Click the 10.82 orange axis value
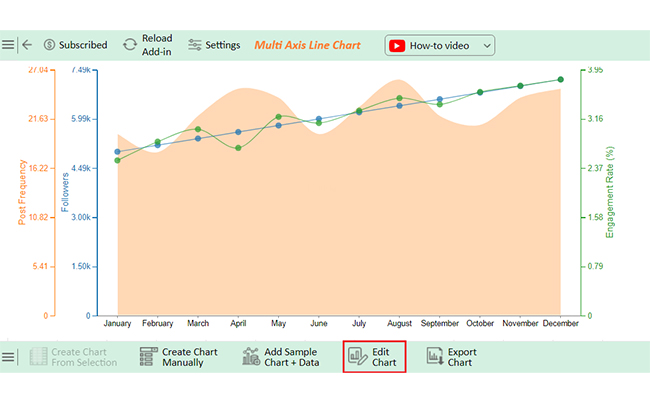The image size is (650, 403). point(38,217)
